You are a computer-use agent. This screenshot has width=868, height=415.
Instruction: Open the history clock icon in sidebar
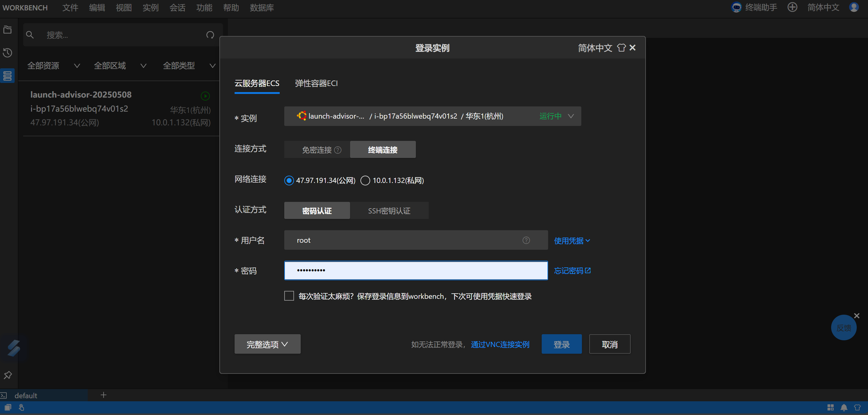(7, 53)
